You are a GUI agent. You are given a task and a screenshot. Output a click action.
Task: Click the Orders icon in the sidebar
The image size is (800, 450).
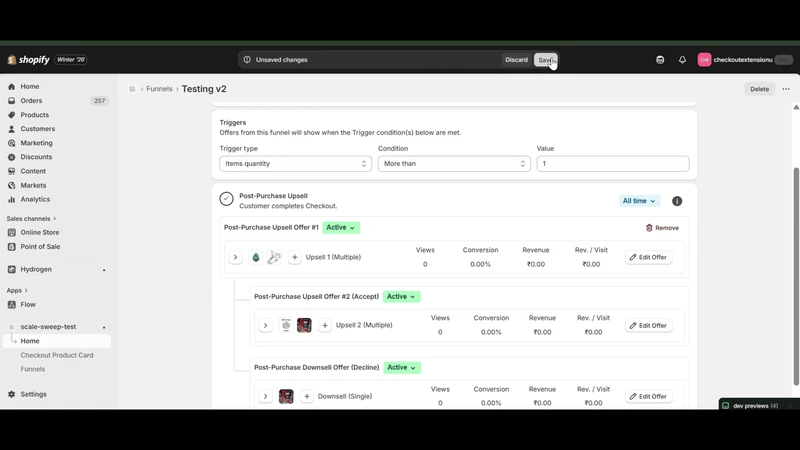click(x=12, y=101)
